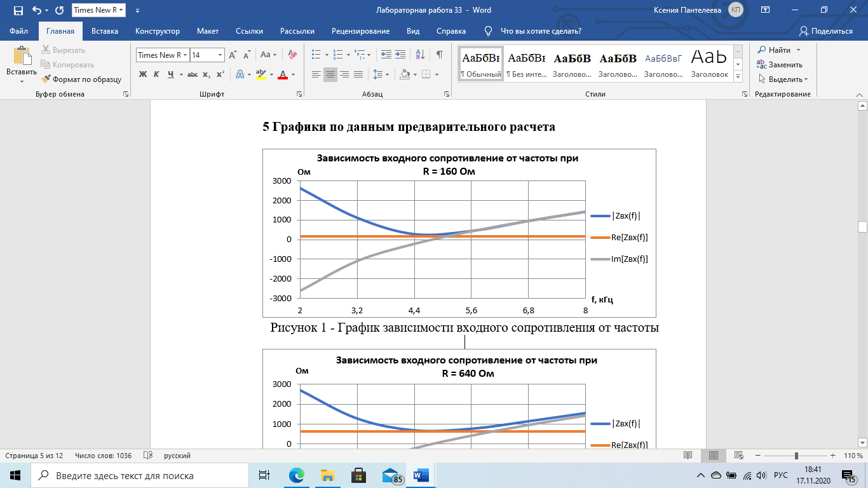Enable center paragraph alignment
This screenshot has height=488, width=868.
coord(330,74)
